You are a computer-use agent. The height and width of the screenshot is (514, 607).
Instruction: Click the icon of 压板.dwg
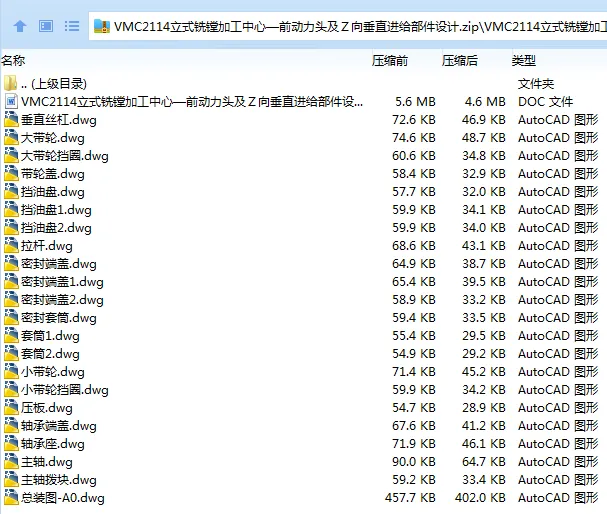(11, 408)
